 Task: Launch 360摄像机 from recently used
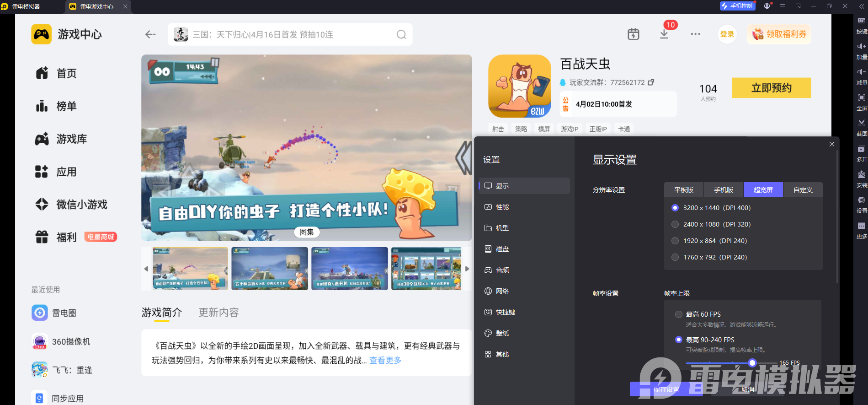[61, 342]
